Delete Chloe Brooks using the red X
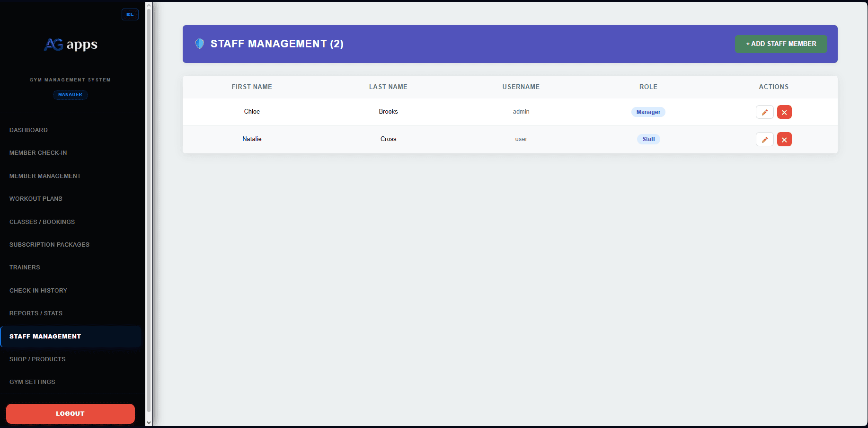Viewport: 868px width, 428px height. click(x=784, y=112)
